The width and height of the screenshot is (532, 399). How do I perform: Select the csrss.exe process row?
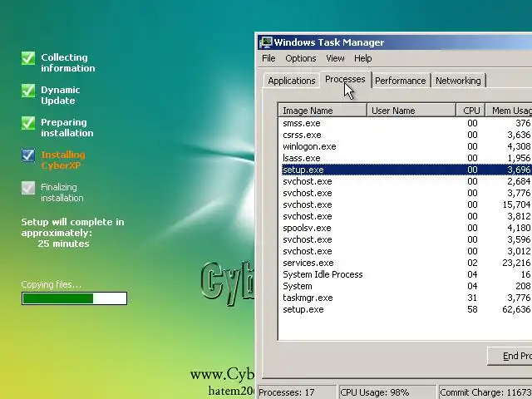coord(406,135)
